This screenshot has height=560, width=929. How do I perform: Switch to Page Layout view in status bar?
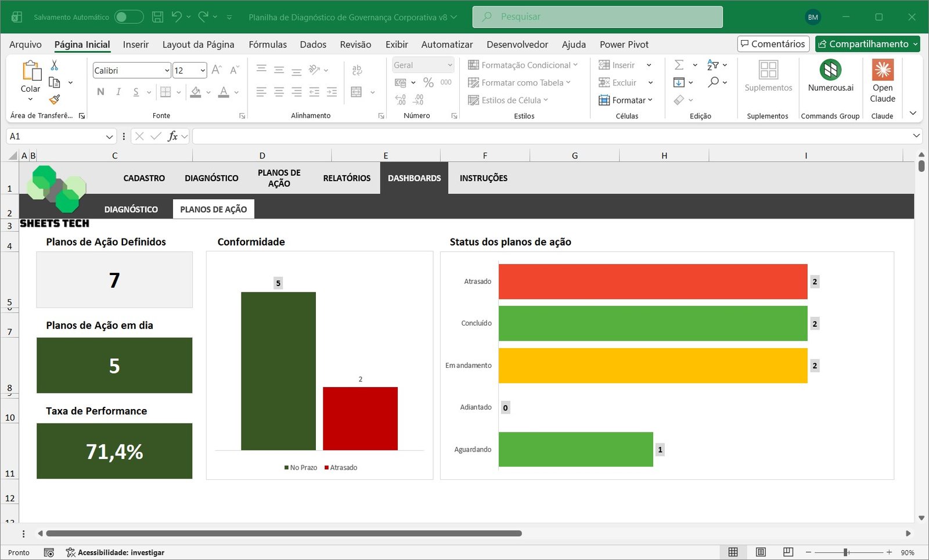tap(761, 552)
